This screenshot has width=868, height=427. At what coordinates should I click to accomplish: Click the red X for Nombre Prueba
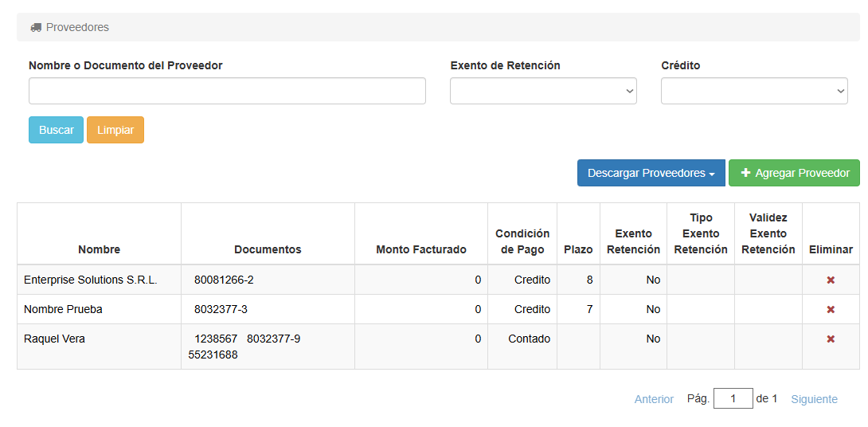pyautogui.click(x=831, y=310)
